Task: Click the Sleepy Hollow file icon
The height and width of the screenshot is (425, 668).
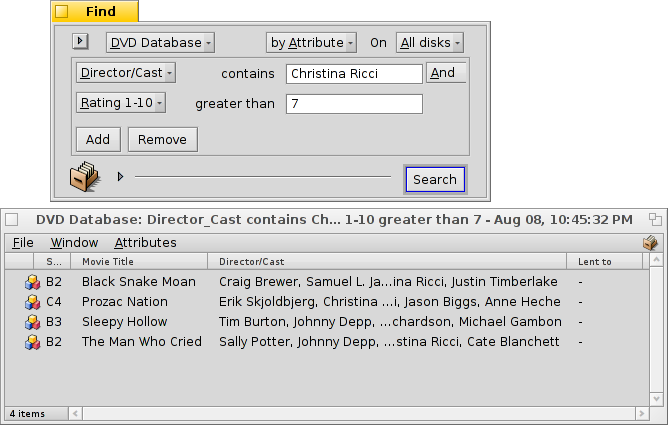Action: (x=32, y=322)
